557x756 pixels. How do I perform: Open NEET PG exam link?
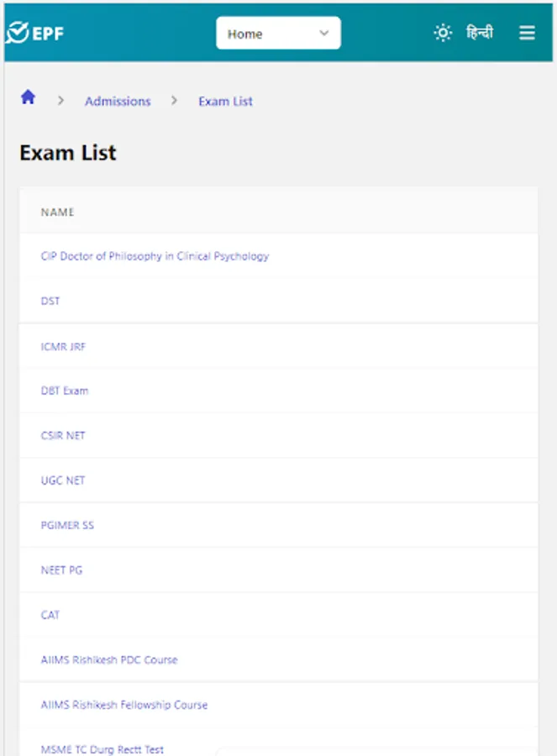(x=61, y=570)
